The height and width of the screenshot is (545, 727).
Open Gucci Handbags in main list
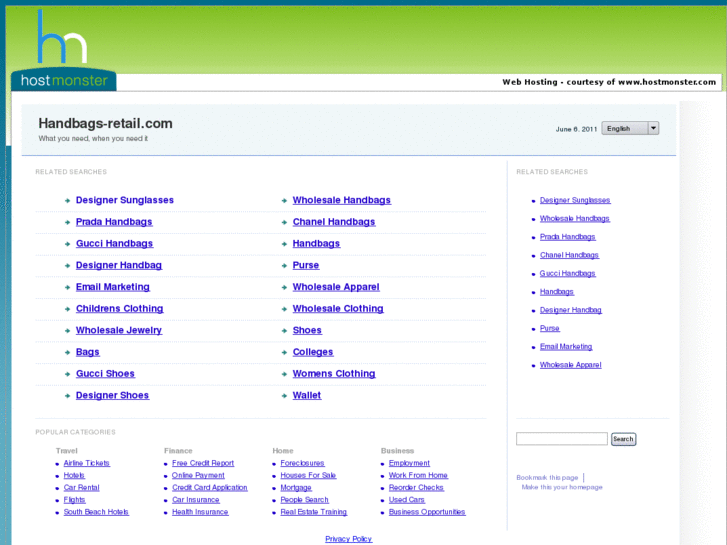point(115,244)
